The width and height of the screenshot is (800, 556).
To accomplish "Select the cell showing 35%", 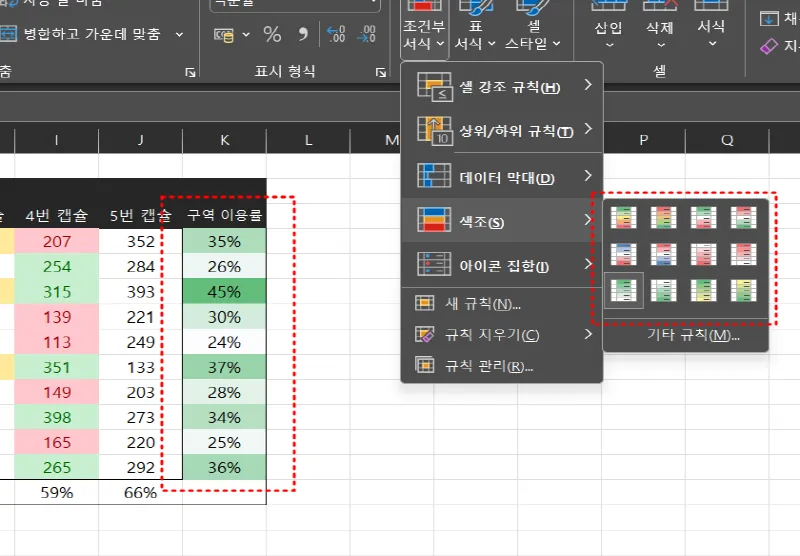I will coord(224,241).
